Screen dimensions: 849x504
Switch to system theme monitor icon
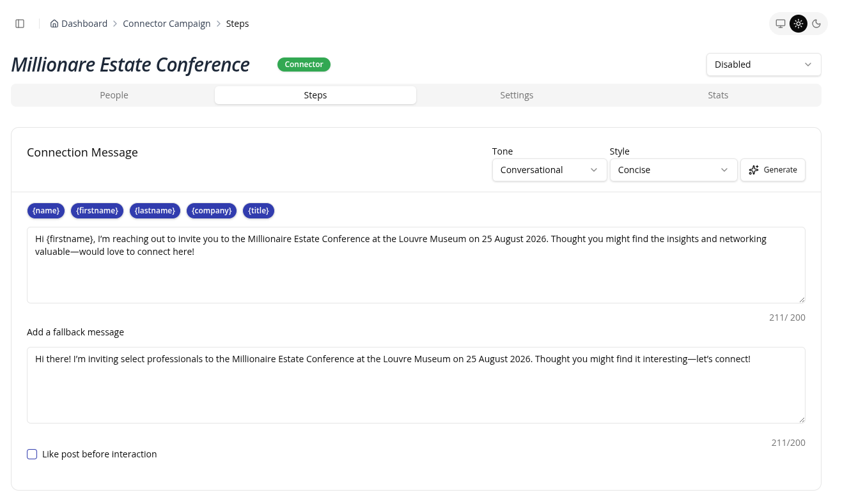coord(781,24)
